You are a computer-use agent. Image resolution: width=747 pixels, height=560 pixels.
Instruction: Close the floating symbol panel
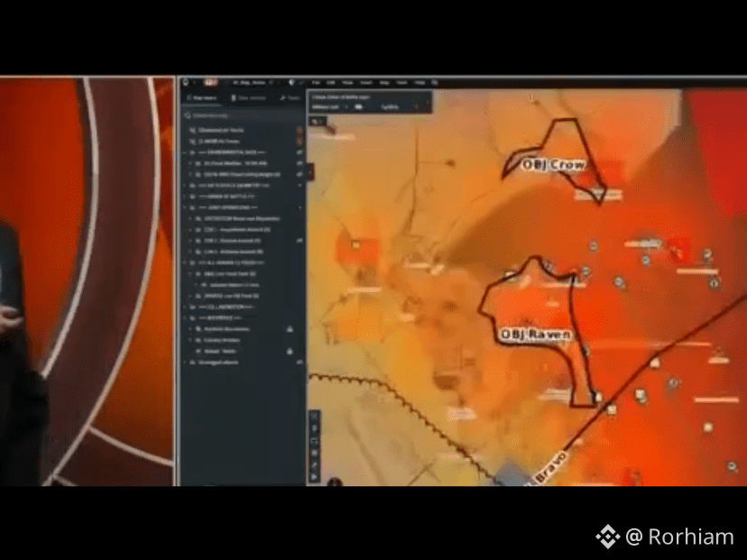pyautogui.click(x=427, y=101)
